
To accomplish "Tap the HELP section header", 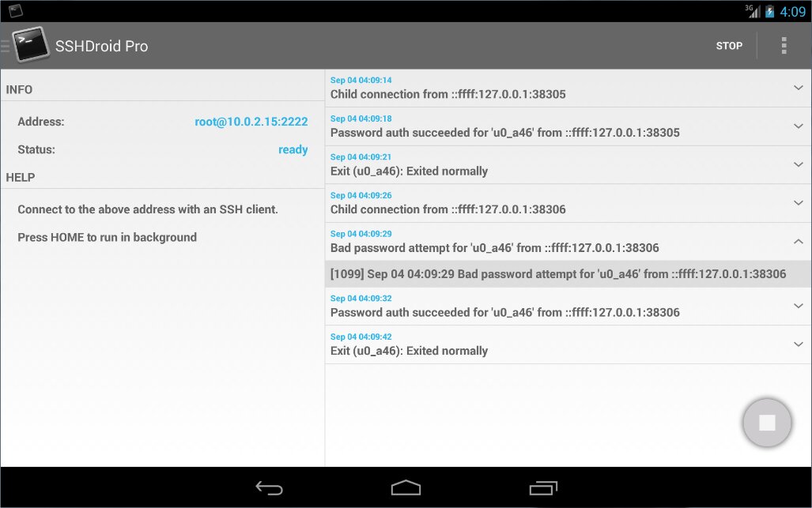I will pos(21,178).
